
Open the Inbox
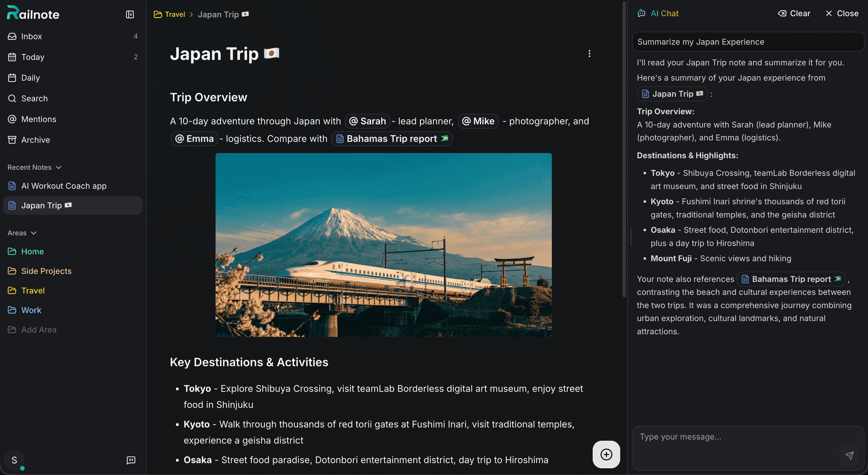point(32,36)
